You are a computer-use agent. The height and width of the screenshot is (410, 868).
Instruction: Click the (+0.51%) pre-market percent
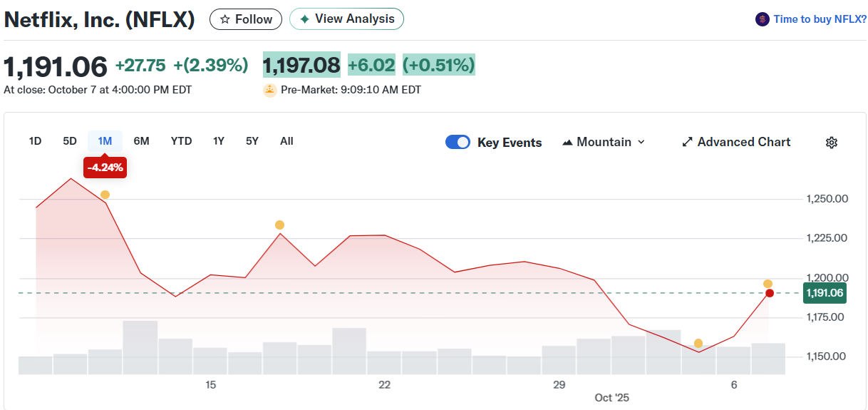click(x=439, y=66)
